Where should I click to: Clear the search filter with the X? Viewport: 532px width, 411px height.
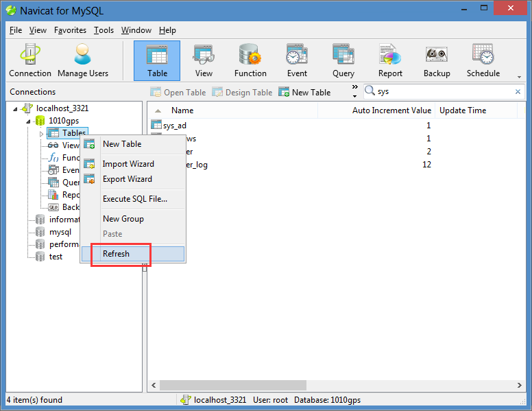coord(518,91)
